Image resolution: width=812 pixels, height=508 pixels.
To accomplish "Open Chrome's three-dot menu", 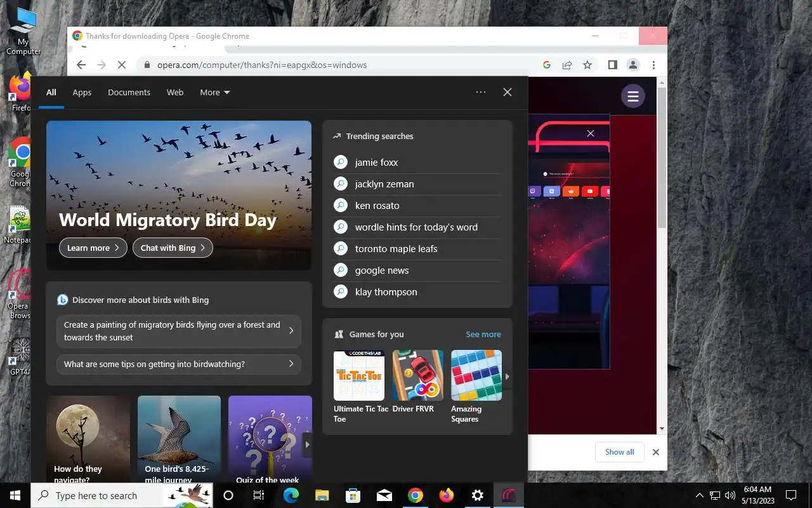I will coord(653,65).
